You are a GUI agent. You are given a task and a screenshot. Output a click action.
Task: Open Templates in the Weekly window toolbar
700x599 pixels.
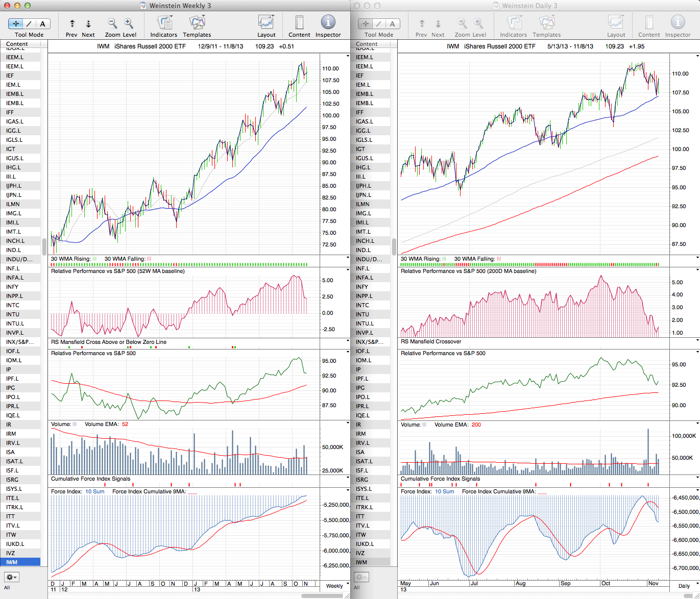(x=197, y=23)
